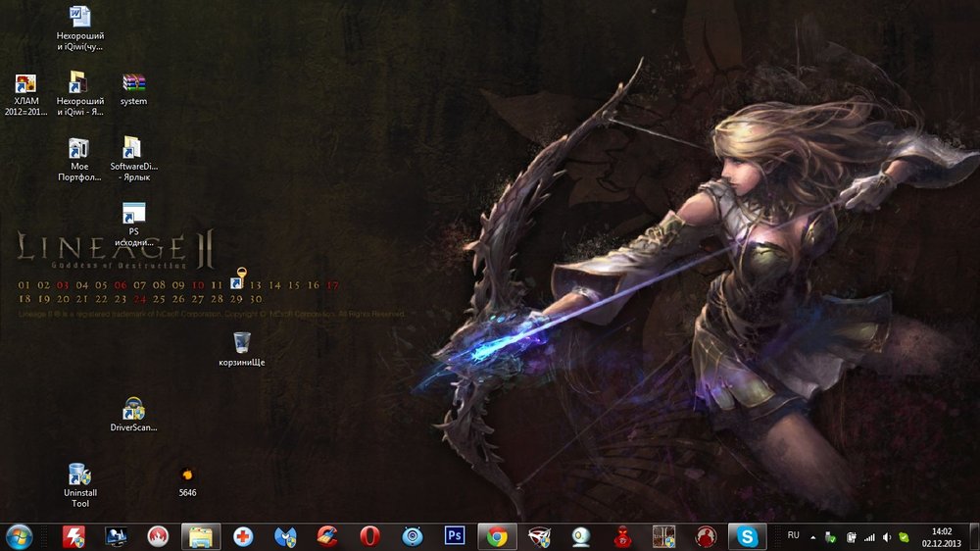Show hidden system tray icons
Viewport: 980px width, 551px height.
click(x=812, y=536)
